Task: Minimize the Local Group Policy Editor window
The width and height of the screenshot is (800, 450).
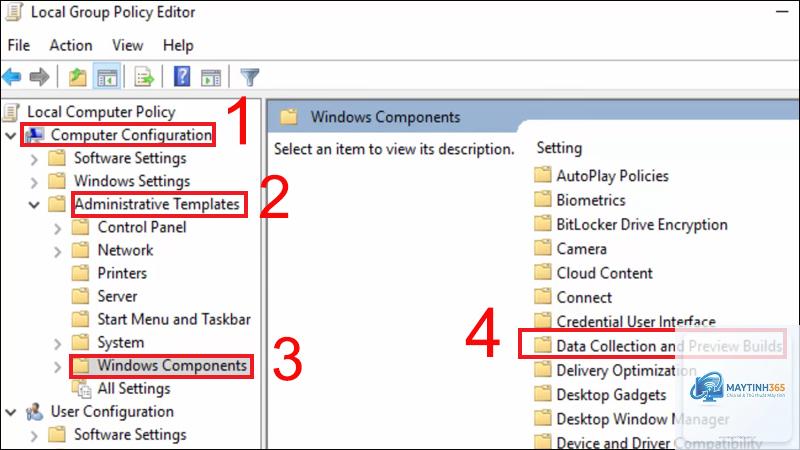Action: click(782, 12)
